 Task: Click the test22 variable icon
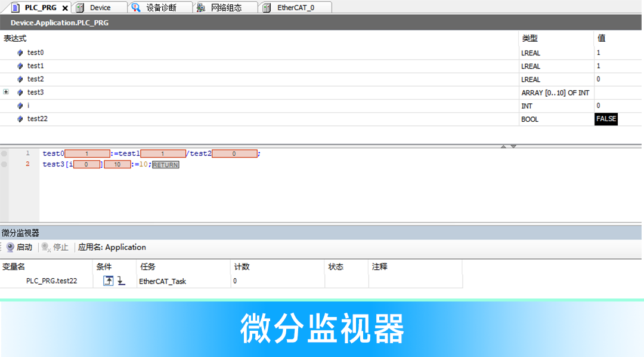(20, 119)
